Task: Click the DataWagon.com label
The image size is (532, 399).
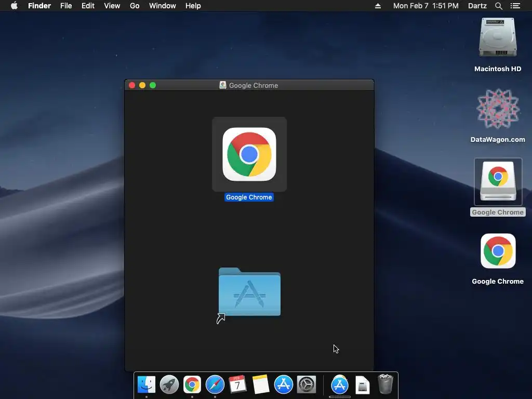Action: [x=498, y=139]
